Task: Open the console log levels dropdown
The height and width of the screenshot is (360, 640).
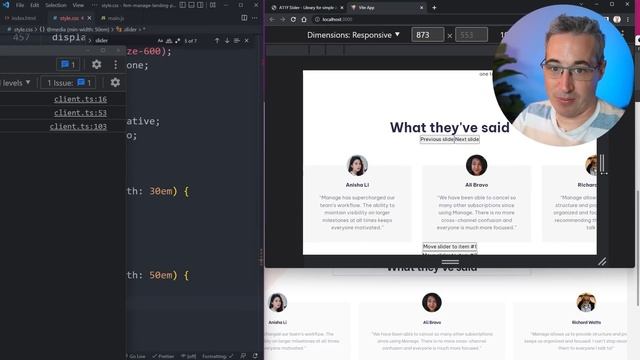Action: [x=16, y=83]
